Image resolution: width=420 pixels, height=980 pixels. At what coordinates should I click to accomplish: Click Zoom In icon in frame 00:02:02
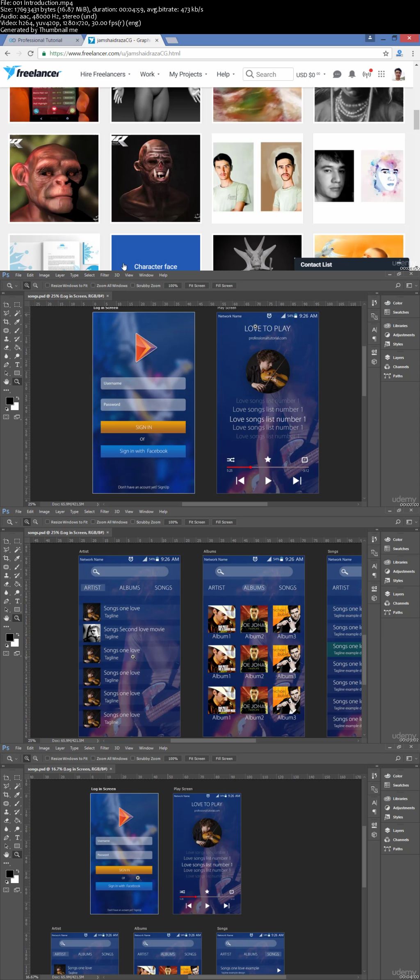[27, 285]
